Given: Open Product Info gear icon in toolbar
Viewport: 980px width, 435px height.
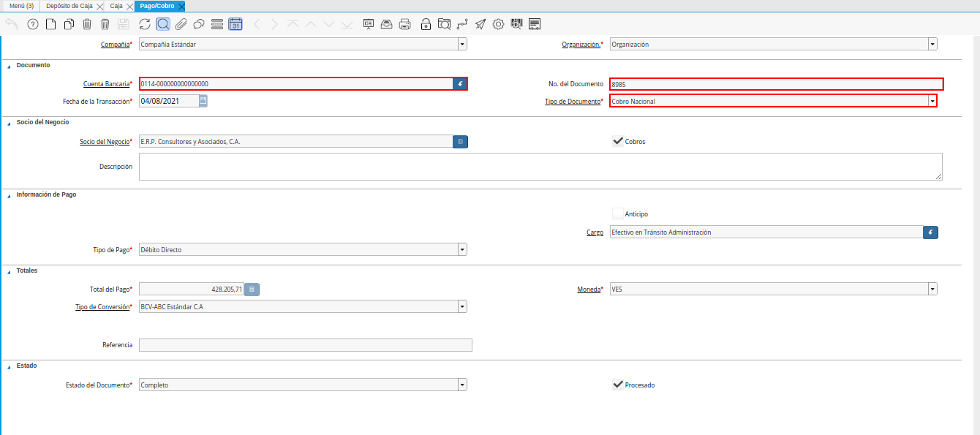Looking at the screenshot, I should (499, 24).
